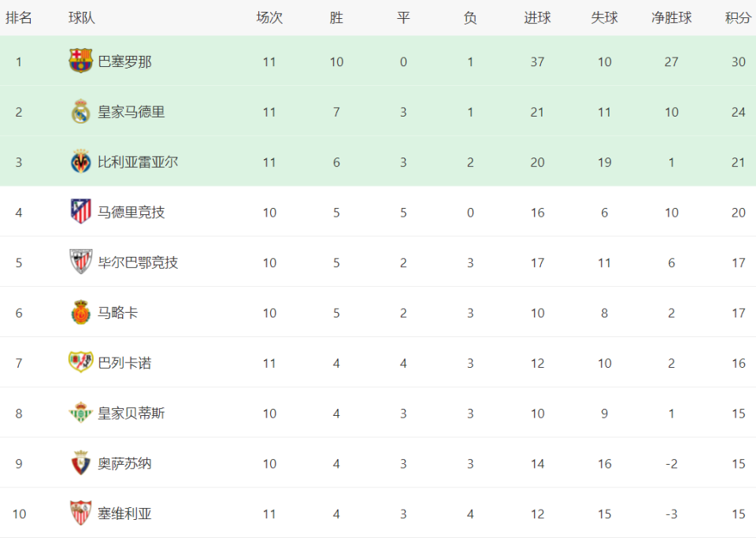The height and width of the screenshot is (538, 756).
Task: Click the Osasuna club crest icon
Action: coord(80,463)
